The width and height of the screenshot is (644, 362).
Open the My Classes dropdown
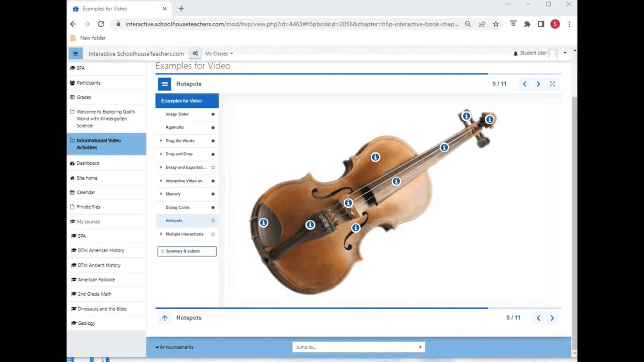tap(219, 54)
